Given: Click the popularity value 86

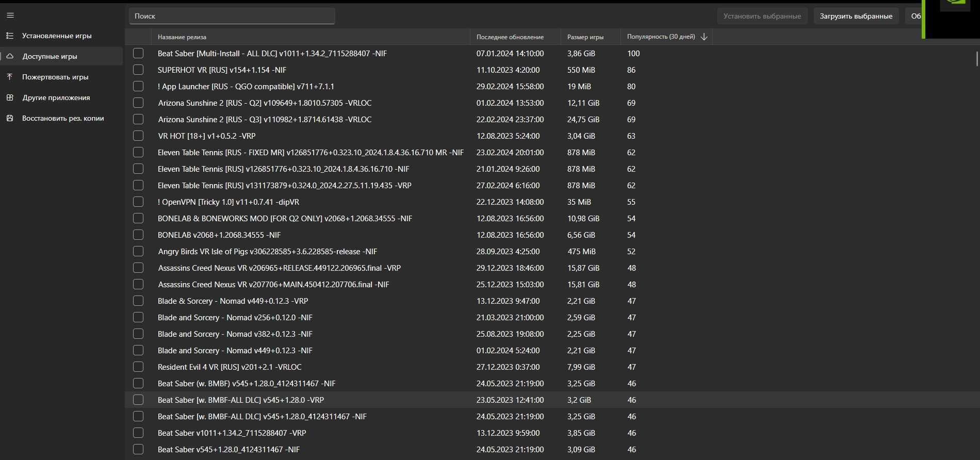Looking at the screenshot, I should (x=631, y=70).
